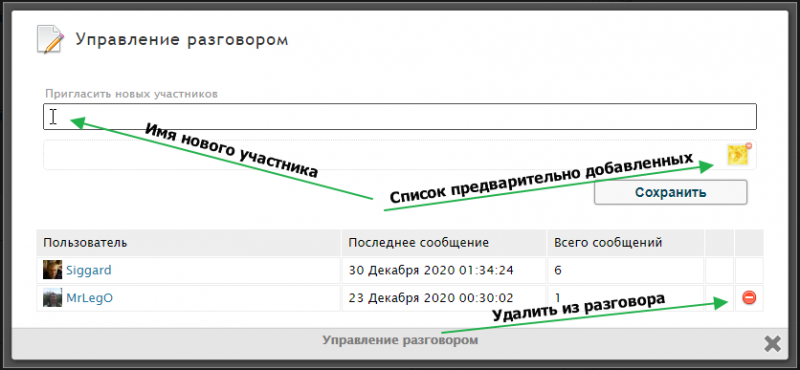
Task: Select the date 30 Декабря 2020 01:34:24
Action: pos(431,270)
